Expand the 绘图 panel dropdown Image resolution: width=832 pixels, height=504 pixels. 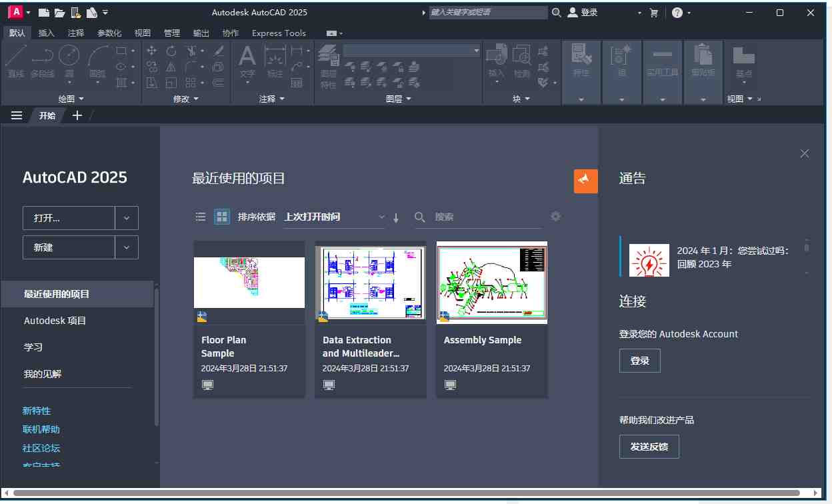click(81, 99)
